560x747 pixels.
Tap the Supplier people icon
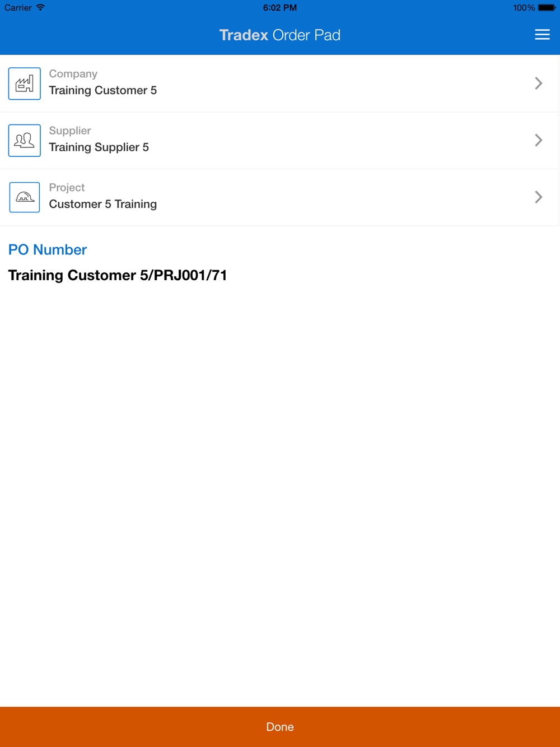point(25,140)
